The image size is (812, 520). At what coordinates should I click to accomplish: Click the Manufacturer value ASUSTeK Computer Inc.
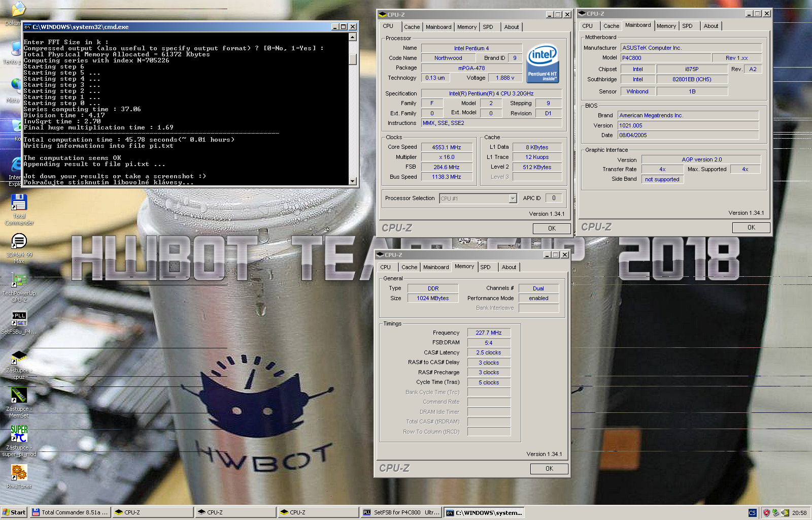[x=691, y=48]
